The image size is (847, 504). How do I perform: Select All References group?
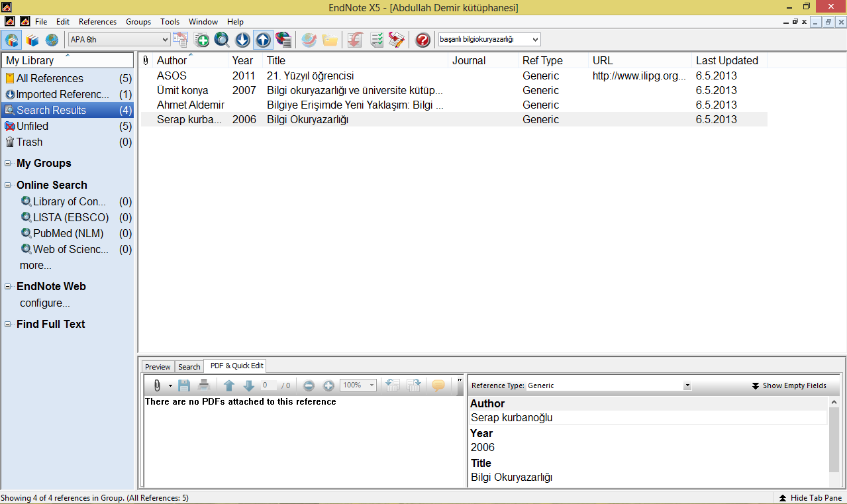pyautogui.click(x=68, y=78)
